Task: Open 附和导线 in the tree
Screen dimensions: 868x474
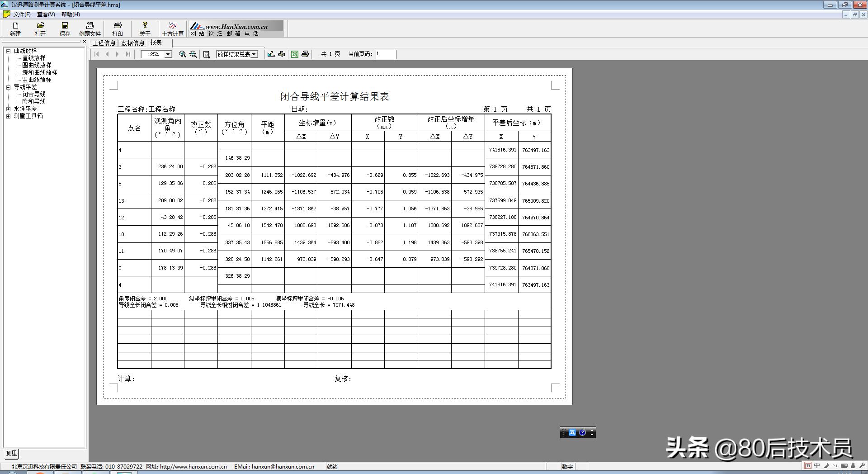Action: pos(34,102)
